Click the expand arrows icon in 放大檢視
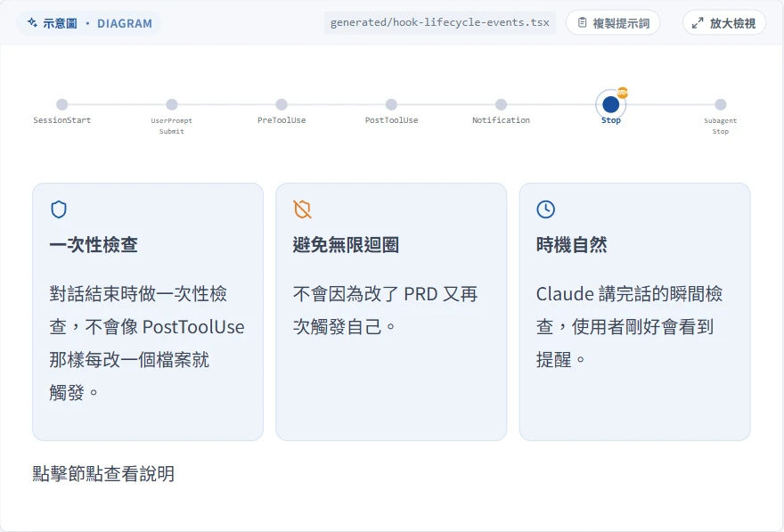Screen dimensions: 784x532 click(698, 23)
